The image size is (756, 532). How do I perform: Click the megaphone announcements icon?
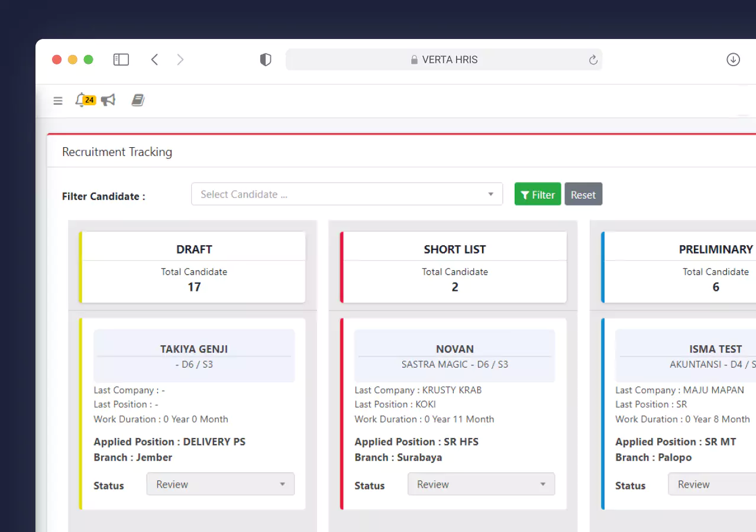click(x=108, y=100)
